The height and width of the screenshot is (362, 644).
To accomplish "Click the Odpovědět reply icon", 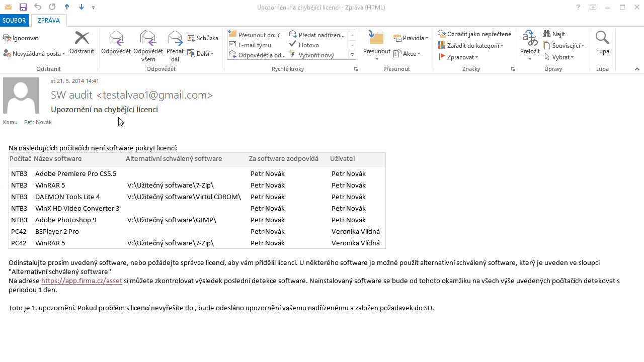I will coord(116,39).
